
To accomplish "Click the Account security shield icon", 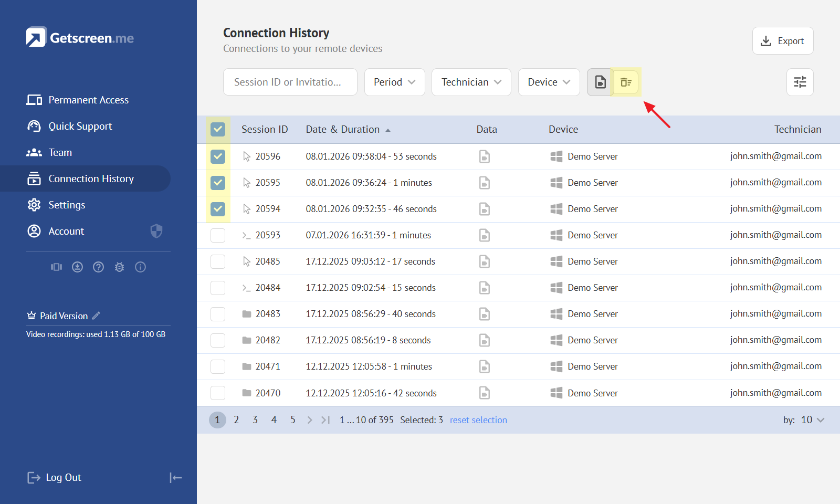I will pyautogui.click(x=156, y=231).
